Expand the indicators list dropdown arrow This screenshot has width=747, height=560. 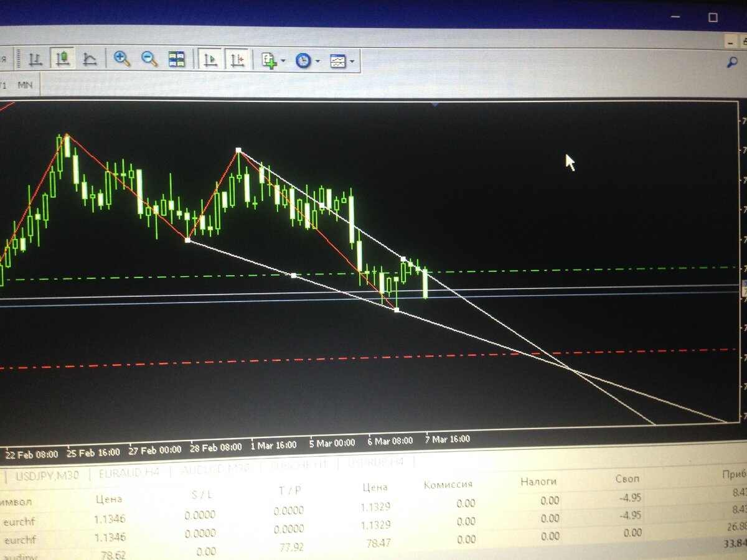(x=283, y=61)
